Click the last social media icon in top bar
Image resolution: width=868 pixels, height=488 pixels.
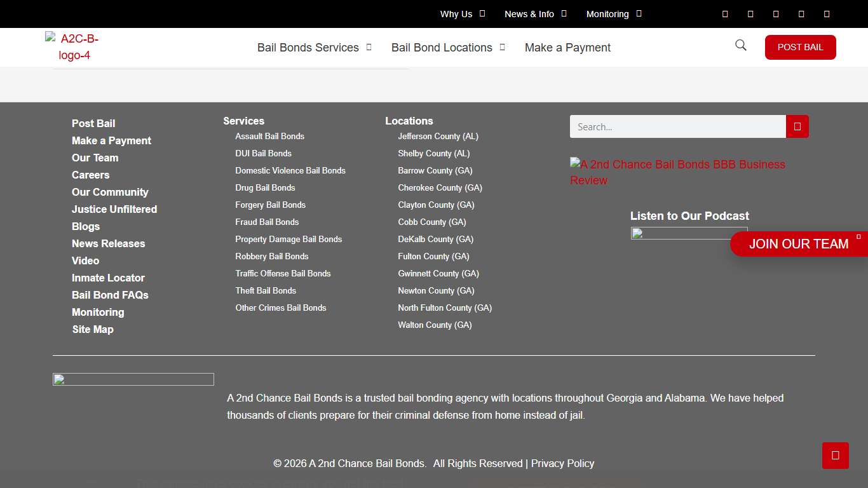point(827,13)
